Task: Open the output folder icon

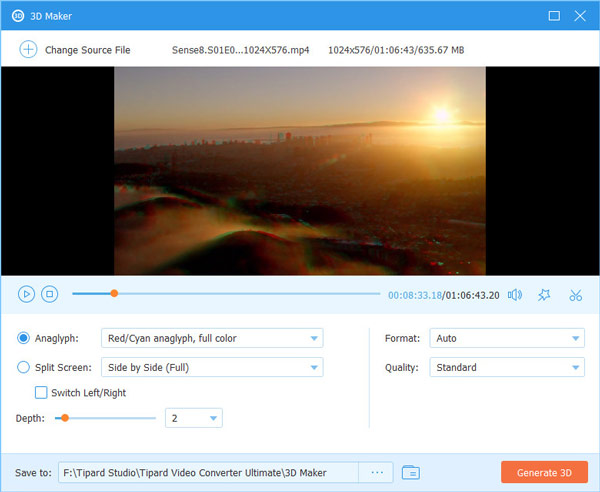Action: coord(411,472)
